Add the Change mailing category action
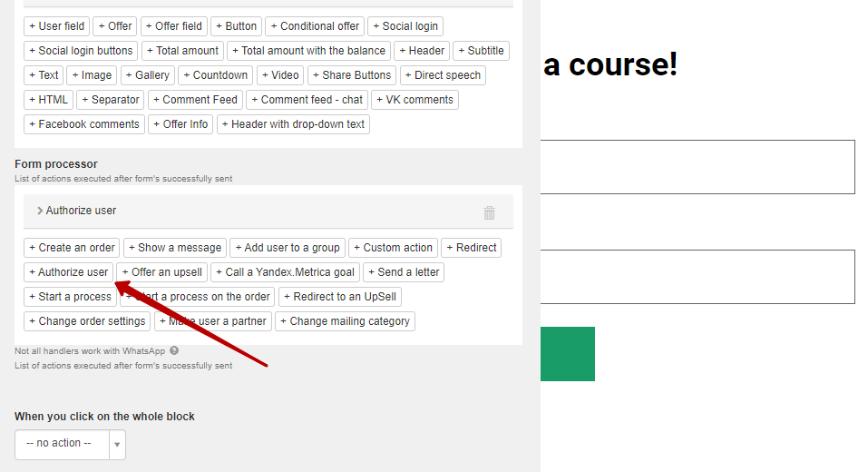Viewport: 868px width, 472px height. 345,320
